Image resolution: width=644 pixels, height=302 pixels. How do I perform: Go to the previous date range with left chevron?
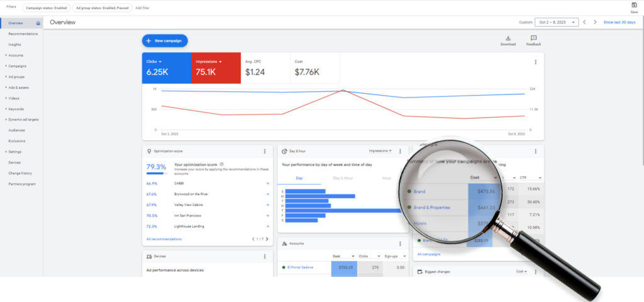click(x=584, y=22)
